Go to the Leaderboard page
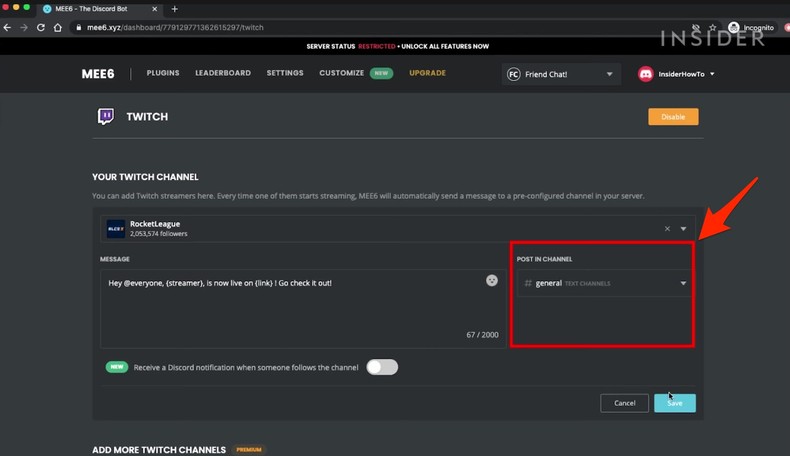 (223, 73)
